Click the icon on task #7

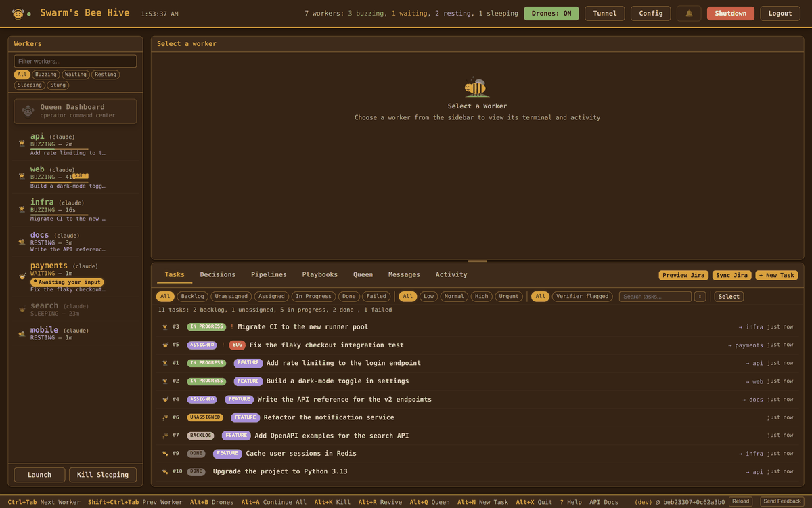(164, 436)
